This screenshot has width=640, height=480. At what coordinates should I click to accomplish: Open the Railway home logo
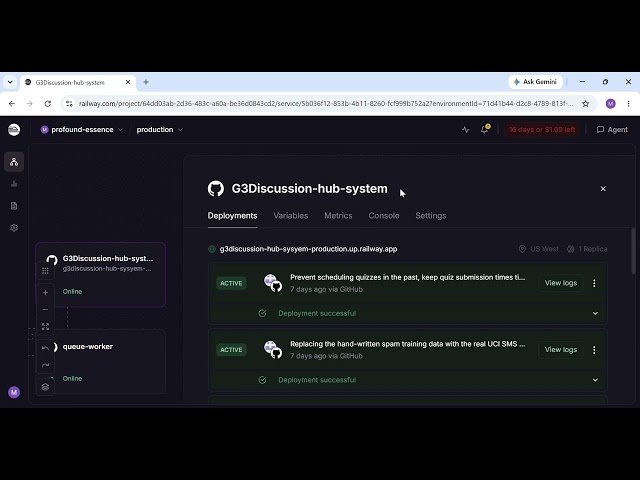pos(14,130)
